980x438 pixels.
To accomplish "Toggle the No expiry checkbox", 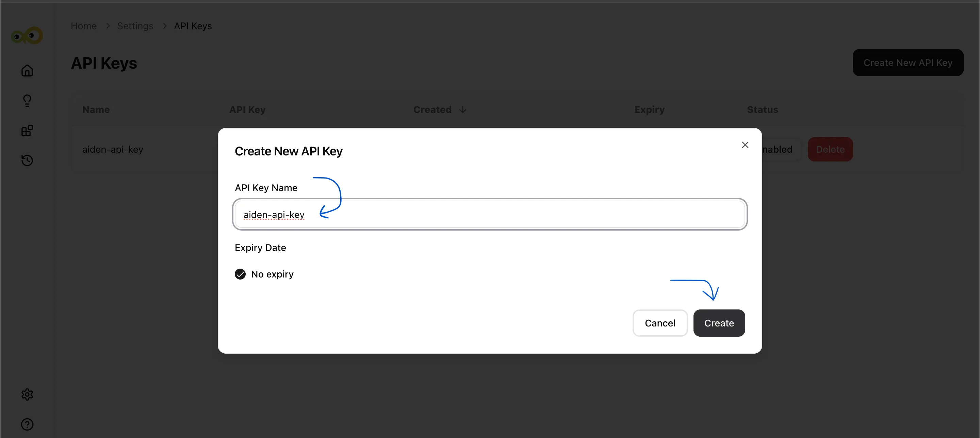I will coord(240,274).
